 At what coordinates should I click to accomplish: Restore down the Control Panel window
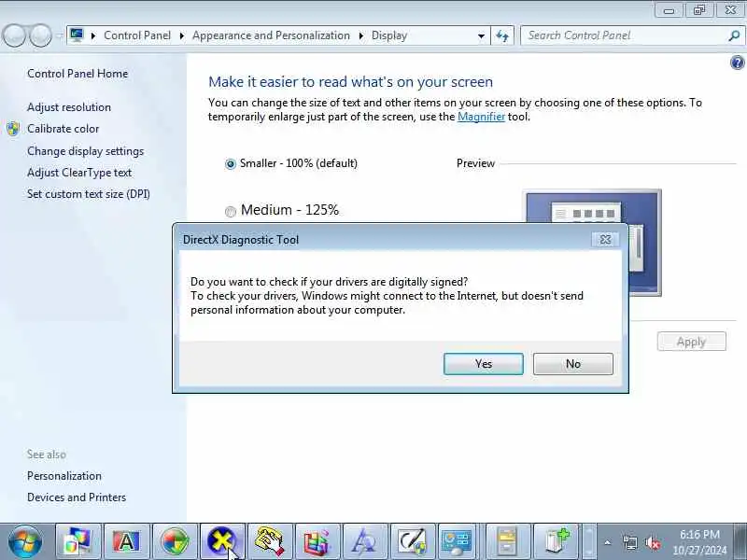tap(698, 10)
